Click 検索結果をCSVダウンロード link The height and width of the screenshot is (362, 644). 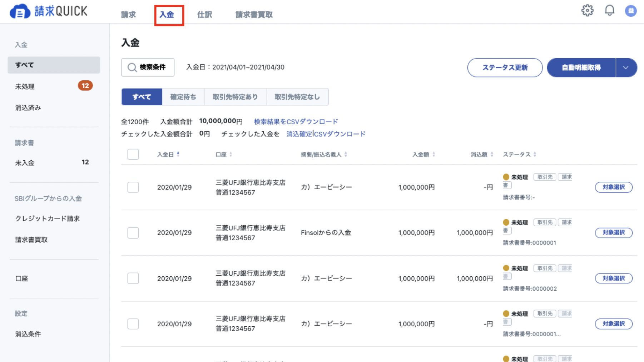296,122
